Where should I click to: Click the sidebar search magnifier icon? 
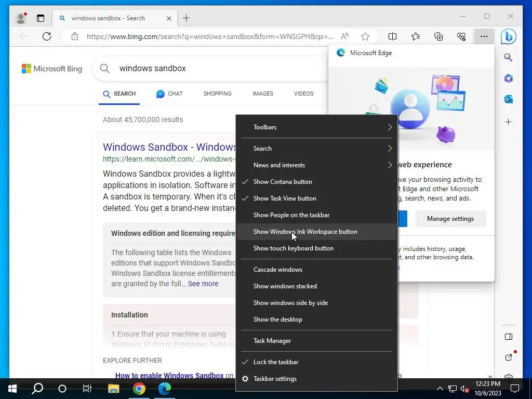[x=508, y=57]
